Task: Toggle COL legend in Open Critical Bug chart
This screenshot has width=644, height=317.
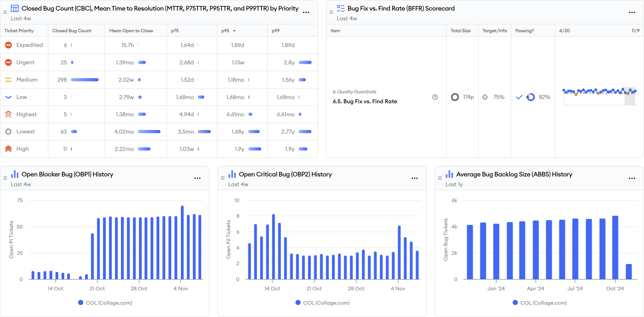Action: pyautogui.click(x=323, y=303)
